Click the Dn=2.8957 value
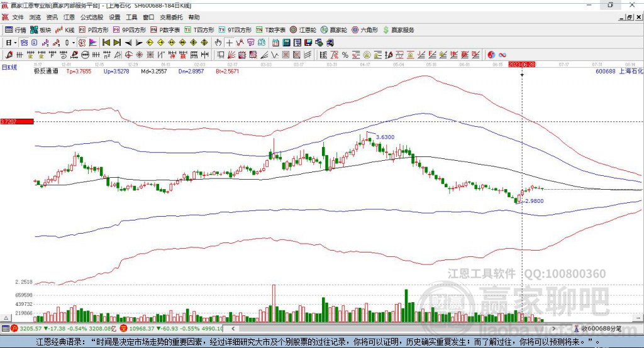The height and width of the screenshot is (348, 644). [x=191, y=71]
